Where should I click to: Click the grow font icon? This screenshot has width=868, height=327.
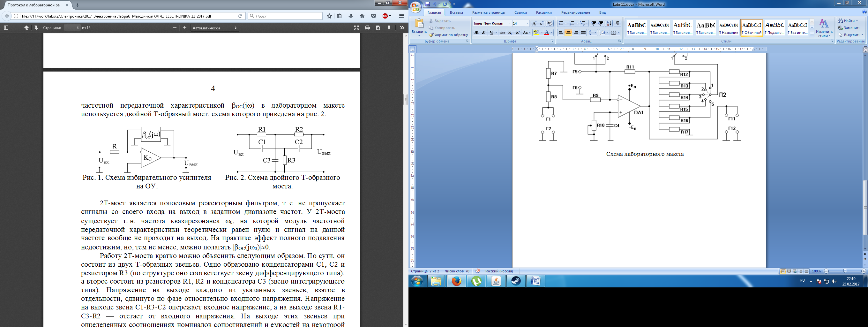coord(534,23)
